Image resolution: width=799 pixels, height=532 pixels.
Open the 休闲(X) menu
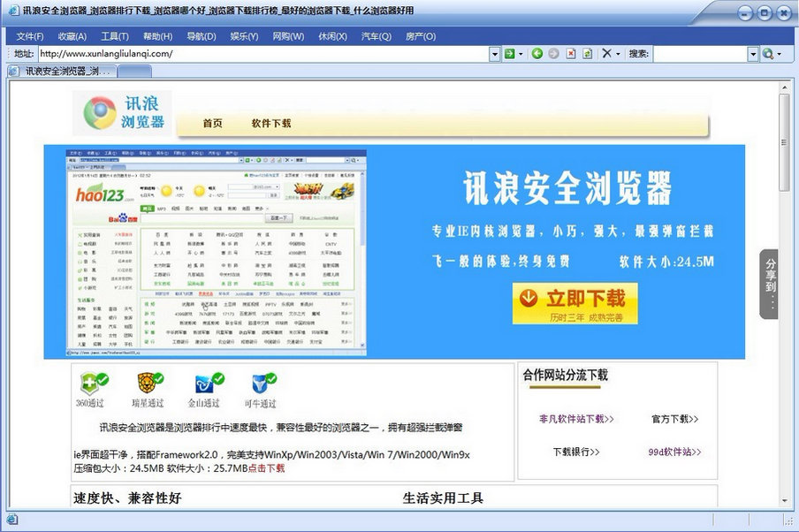click(332, 36)
